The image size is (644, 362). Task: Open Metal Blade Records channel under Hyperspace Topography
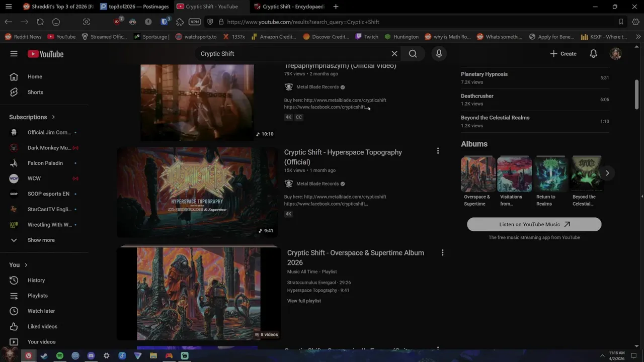coord(317,184)
